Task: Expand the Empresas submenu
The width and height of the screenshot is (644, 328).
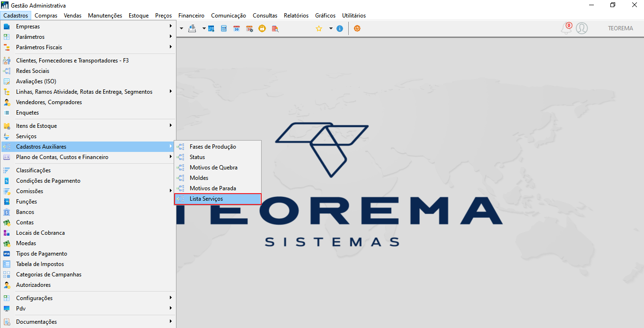Action: coord(88,27)
